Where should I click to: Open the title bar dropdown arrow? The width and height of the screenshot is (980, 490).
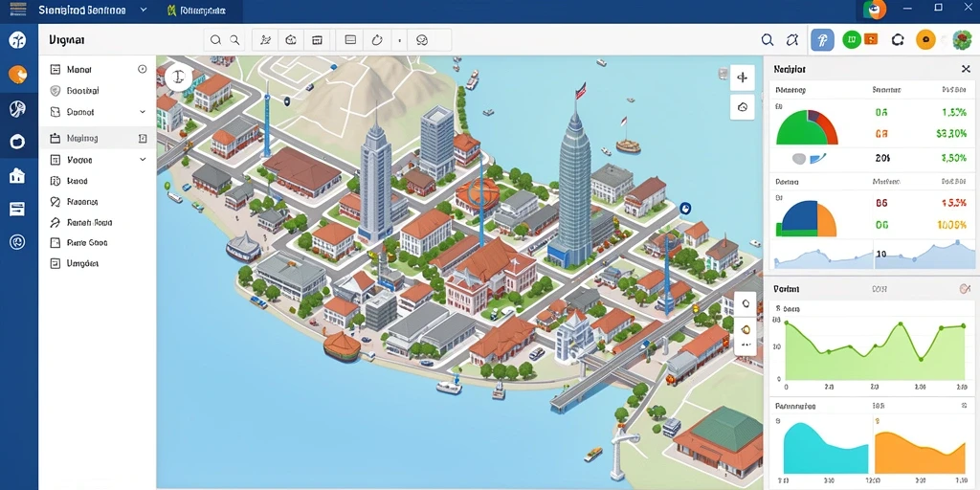tap(144, 10)
